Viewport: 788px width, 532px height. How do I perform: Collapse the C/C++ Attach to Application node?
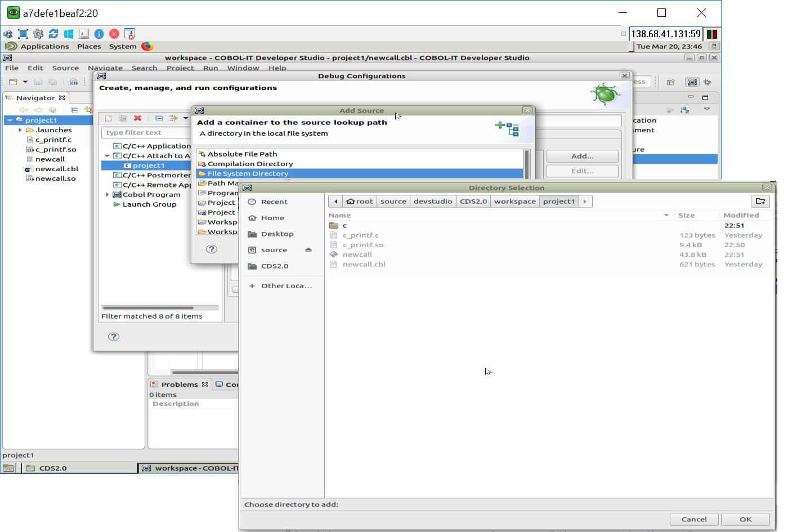point(108,156)
